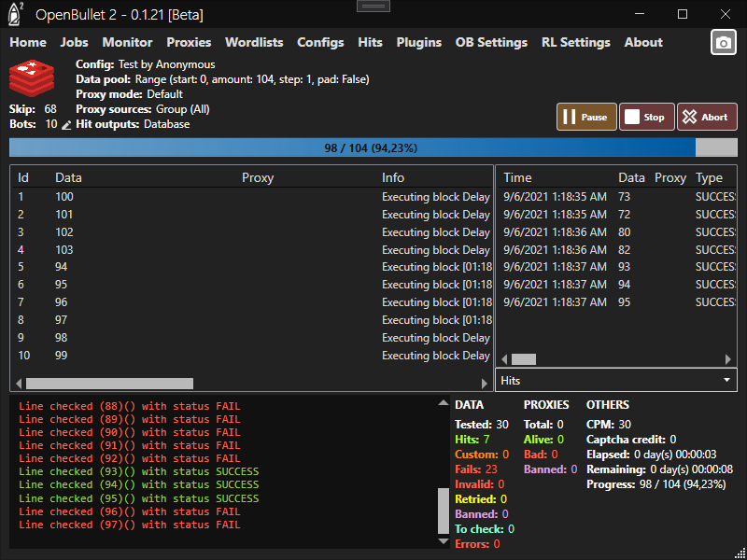This screenshot has height=560, width=747.
Task: Go to the Monitor section
Action: [127, 42]
